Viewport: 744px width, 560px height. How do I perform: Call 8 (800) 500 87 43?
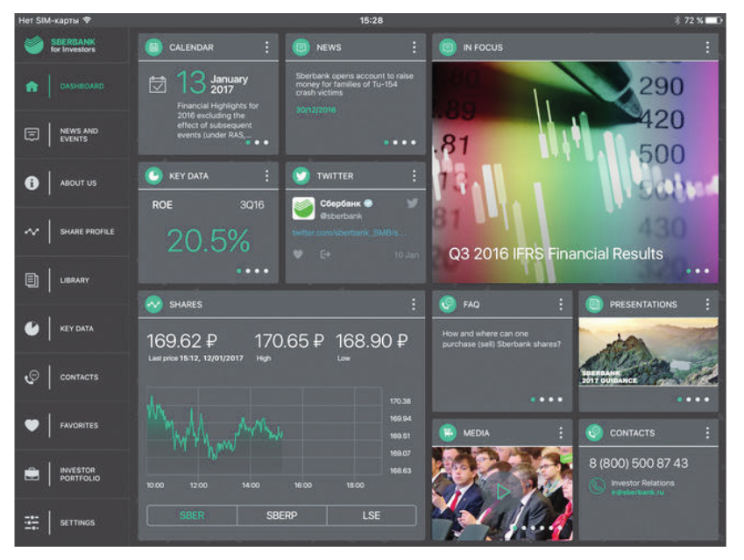[638, 464]
